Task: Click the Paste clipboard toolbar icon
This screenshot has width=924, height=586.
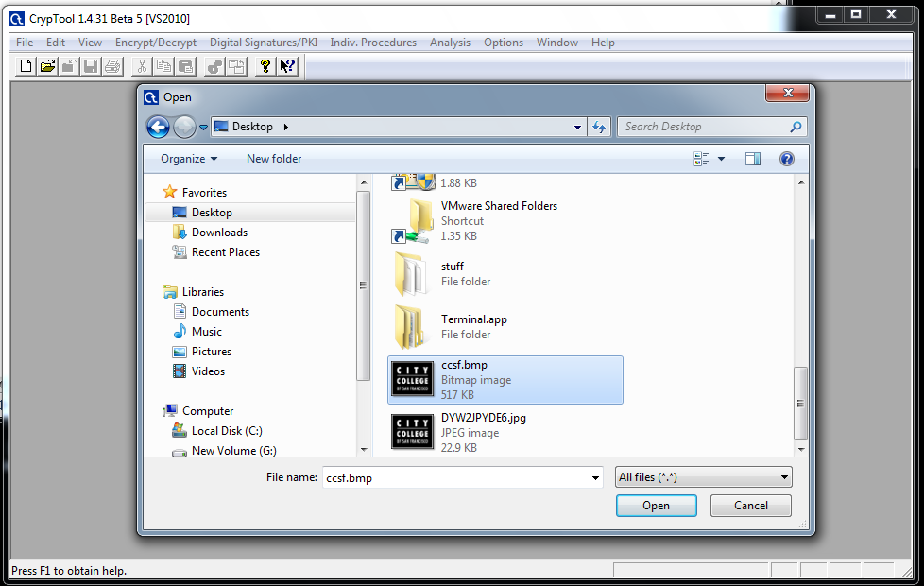Action: click(185, 66)
